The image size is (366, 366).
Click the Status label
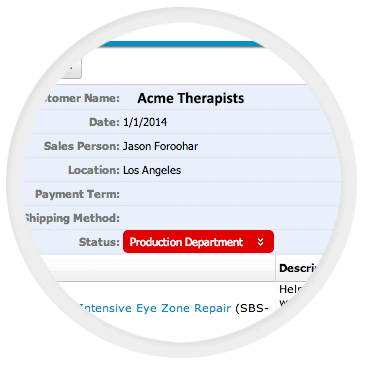(x=99, y=242)
